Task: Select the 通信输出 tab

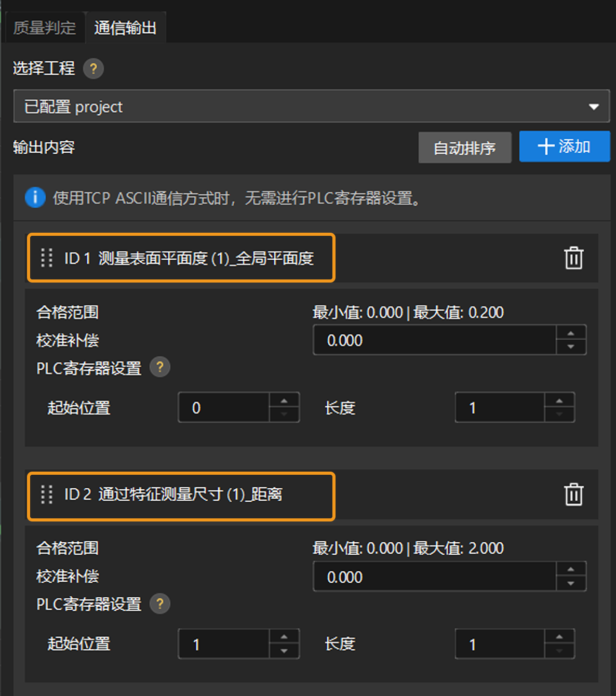Action: (125, 28)
